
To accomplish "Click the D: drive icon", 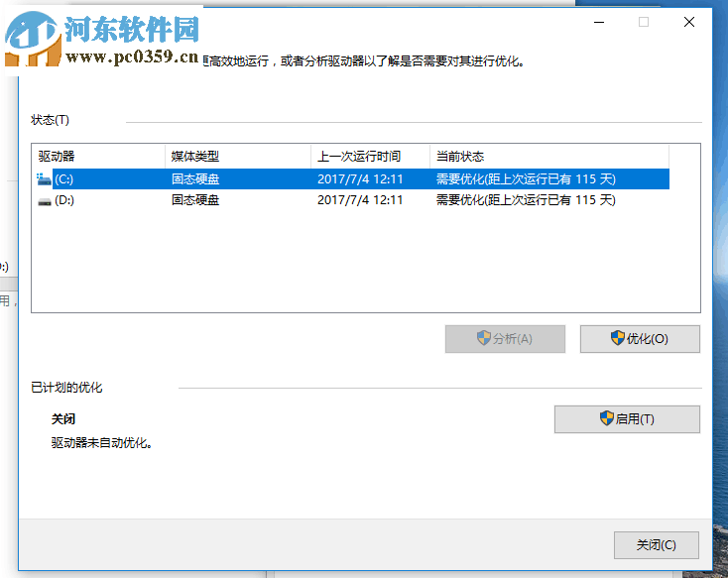I will pos(44,201).
